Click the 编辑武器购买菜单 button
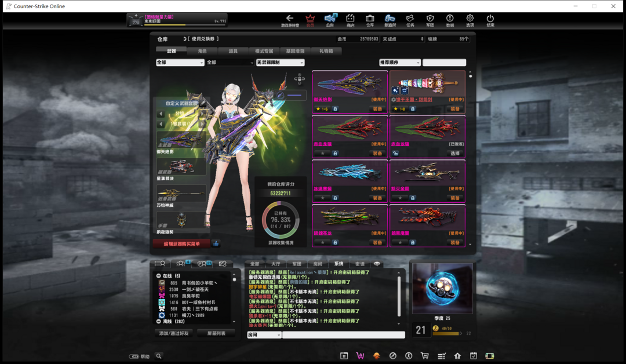Viewport: 626px width, 364px height. click(181, 243)
